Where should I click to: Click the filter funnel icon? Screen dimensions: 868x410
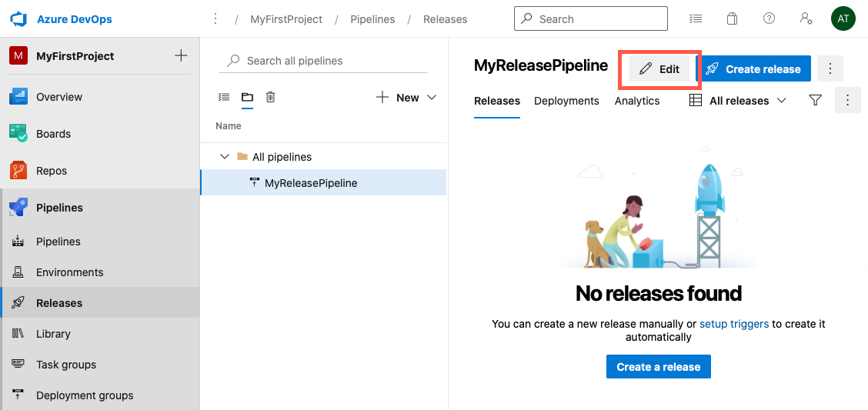tap(815, 100)
